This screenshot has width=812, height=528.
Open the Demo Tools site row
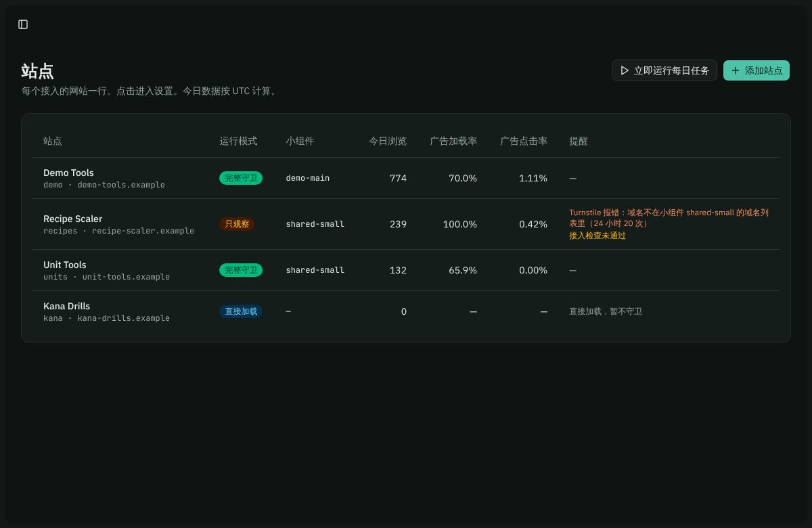(406, 178)
